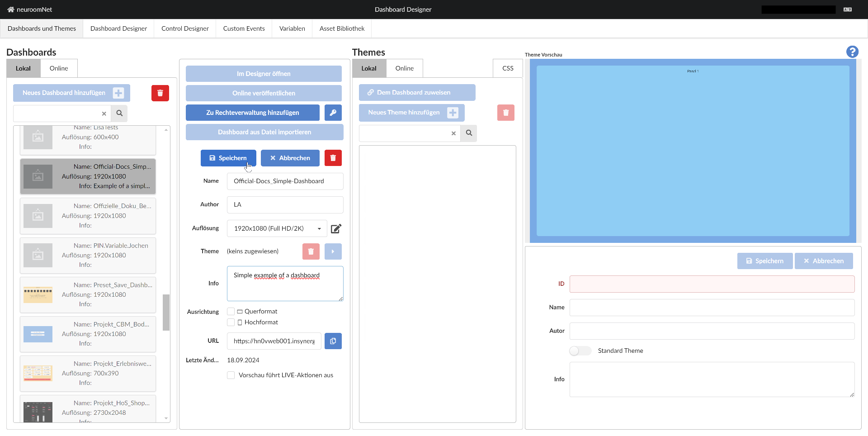The height and width of the screenshot is (436, 868).
Task: Check Vorschau führt LIVE-Aktionen aus
Action: [x=231, y=375]
